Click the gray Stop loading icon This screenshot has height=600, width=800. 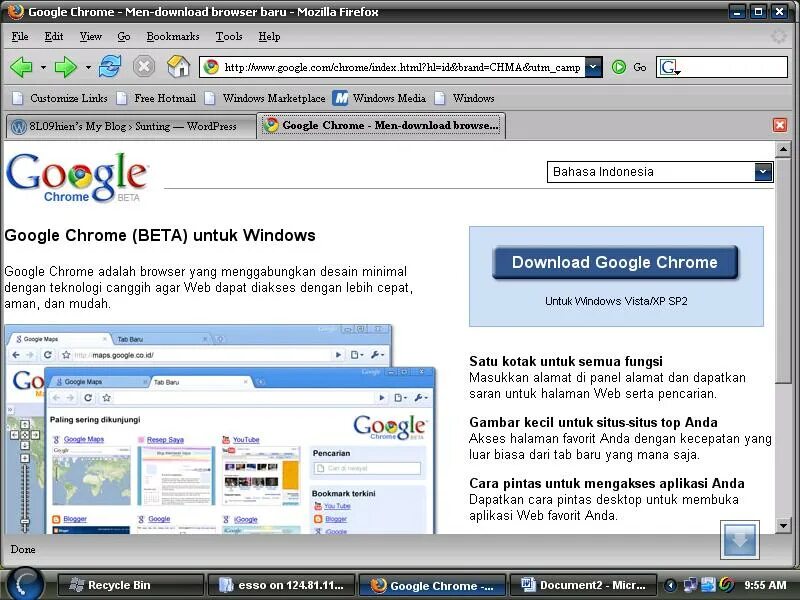tap(144, 66)
